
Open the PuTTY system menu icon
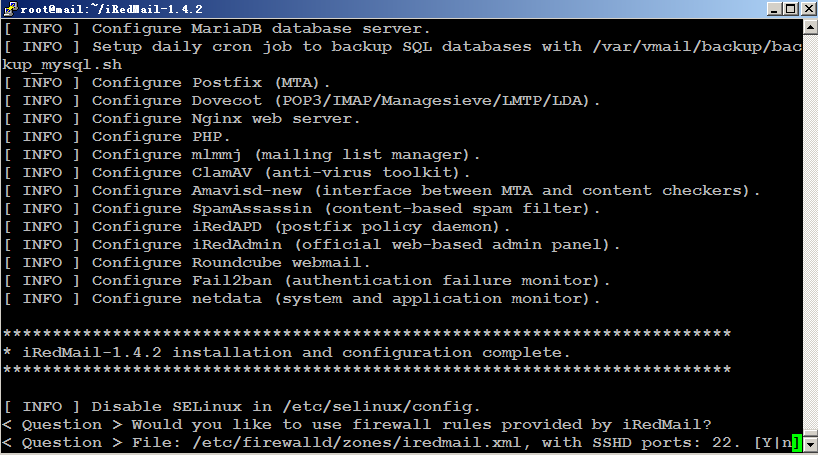point(10,9)
